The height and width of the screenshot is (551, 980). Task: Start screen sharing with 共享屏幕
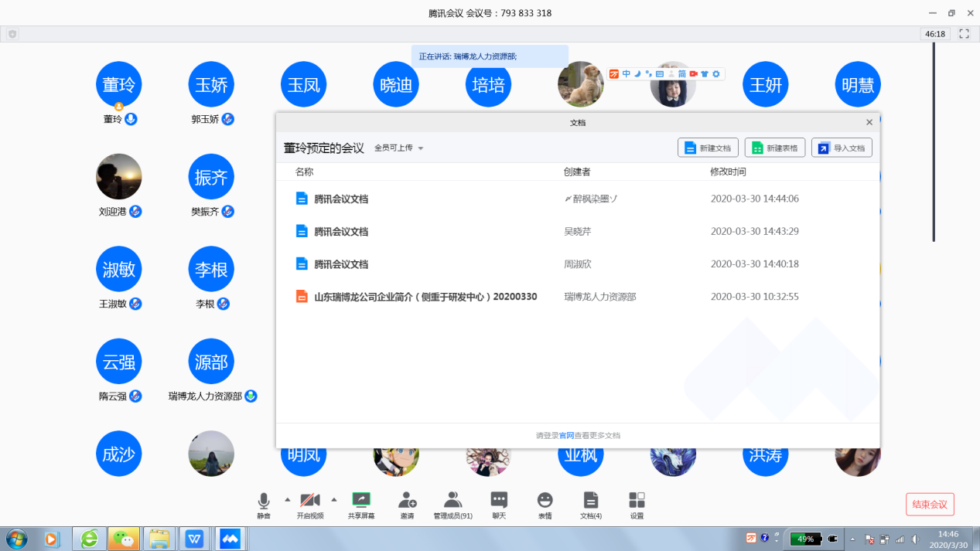[x=361, y=505]
